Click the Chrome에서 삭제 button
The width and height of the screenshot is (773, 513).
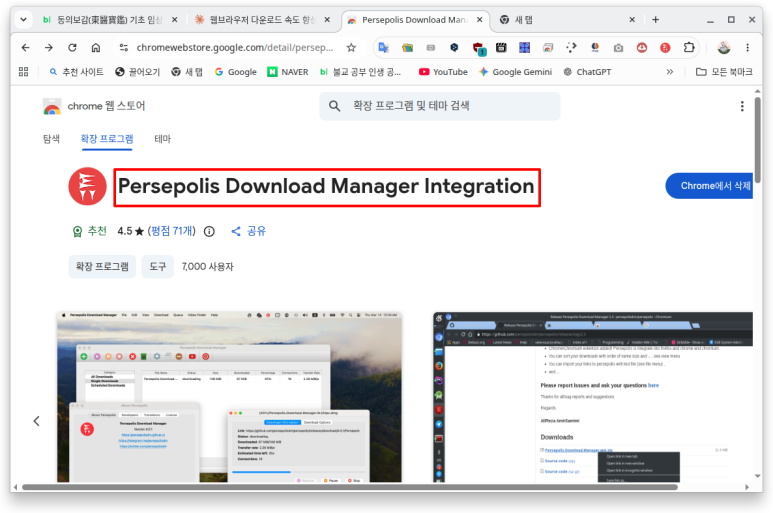(x=709, y=186)
